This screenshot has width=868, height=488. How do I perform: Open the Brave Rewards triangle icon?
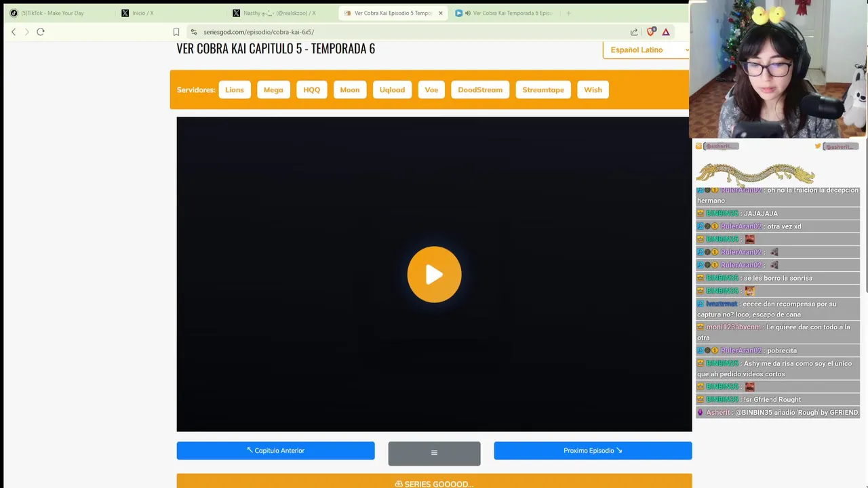666,32
